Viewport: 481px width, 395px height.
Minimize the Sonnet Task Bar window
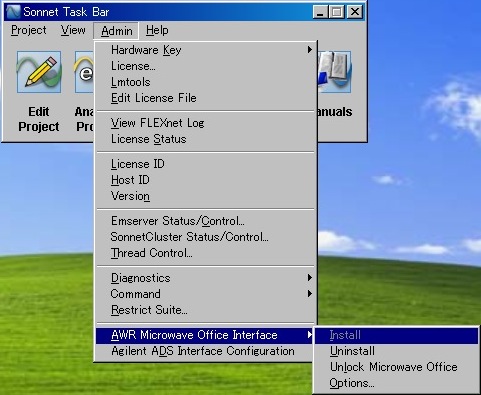click(320, 12)
